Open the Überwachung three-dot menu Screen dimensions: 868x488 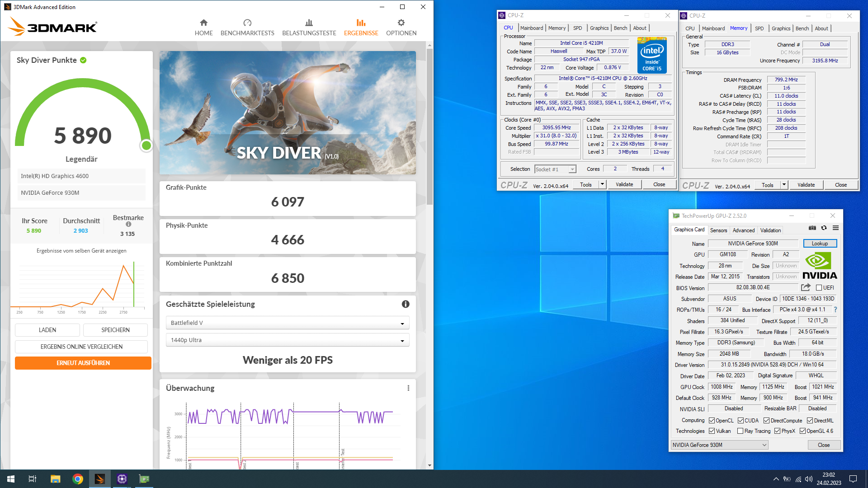[408, 388]
